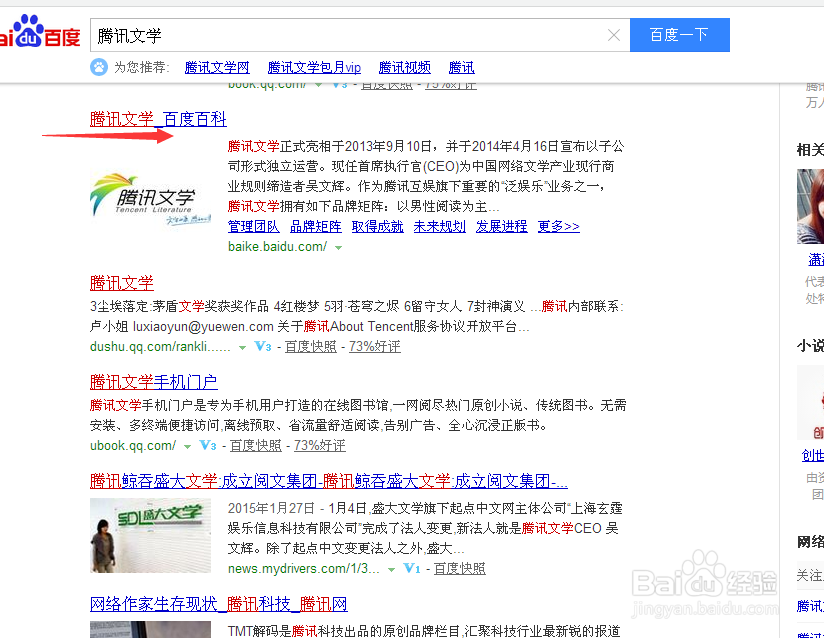Image resolution: width=824 pixels, height=638 pixels.
Task: Open 百度快照 for the news.mydrivers.com result
Action: point(460,568)
